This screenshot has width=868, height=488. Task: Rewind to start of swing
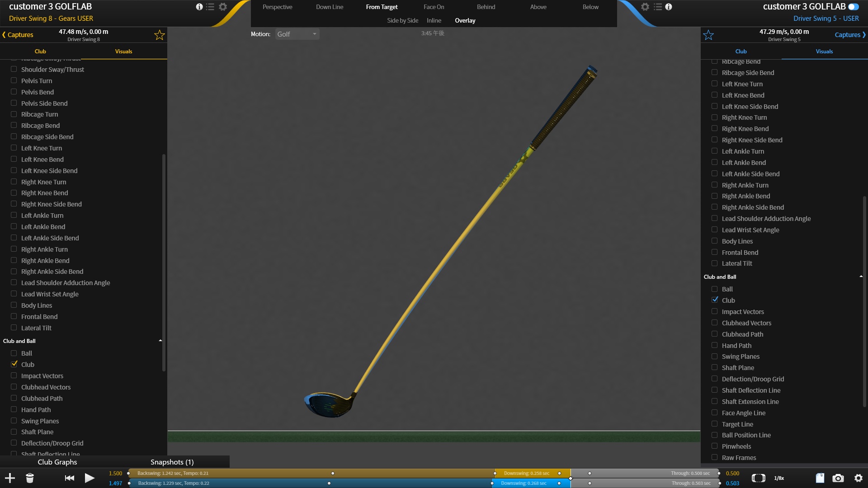[70, 478]
